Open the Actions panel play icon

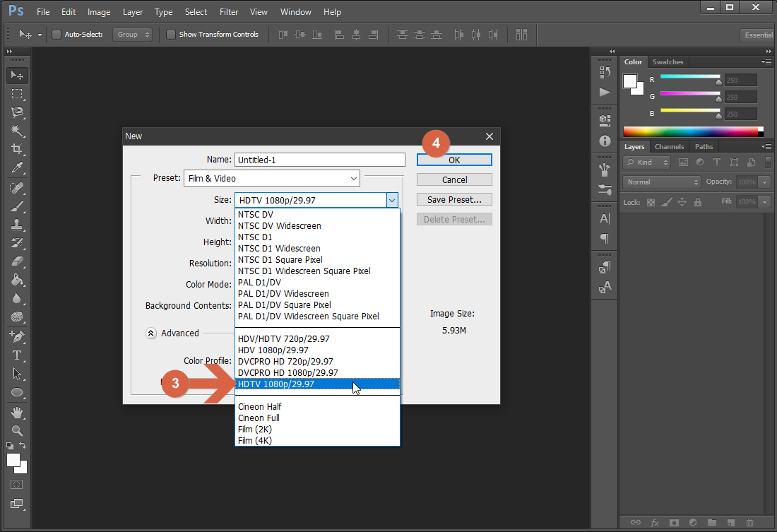605,93
